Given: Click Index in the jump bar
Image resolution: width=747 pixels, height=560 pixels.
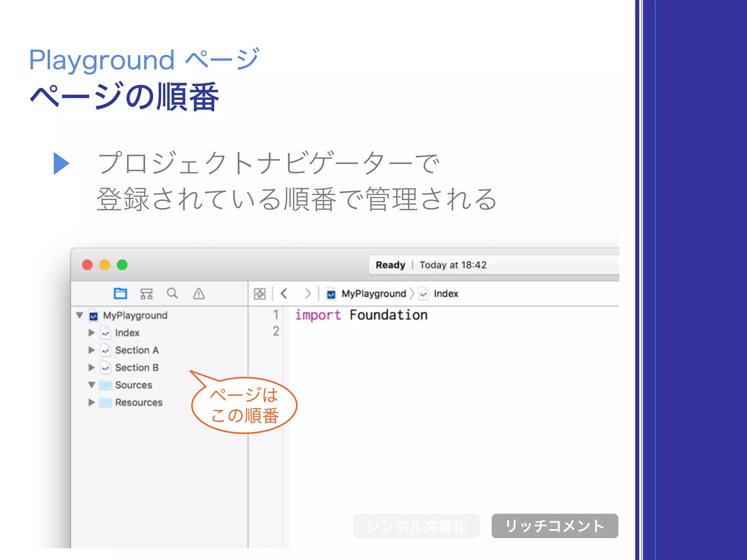Looking at the screenshot, I should click(446, 294).
